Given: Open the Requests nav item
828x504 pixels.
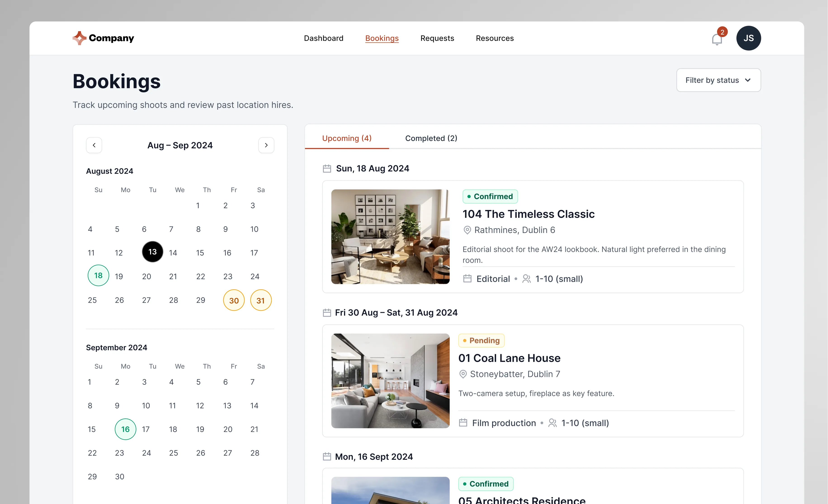Looking at the screenshot, I should [x=437, y=38].
